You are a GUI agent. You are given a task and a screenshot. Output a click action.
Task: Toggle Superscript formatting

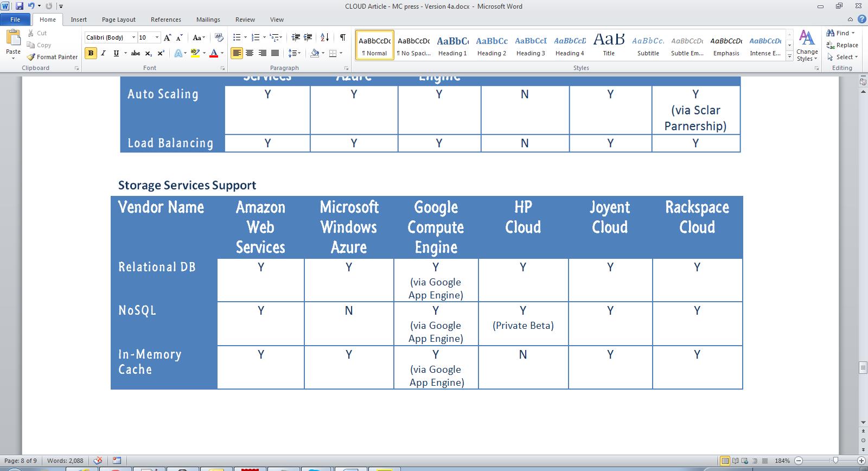coord(161,53)
